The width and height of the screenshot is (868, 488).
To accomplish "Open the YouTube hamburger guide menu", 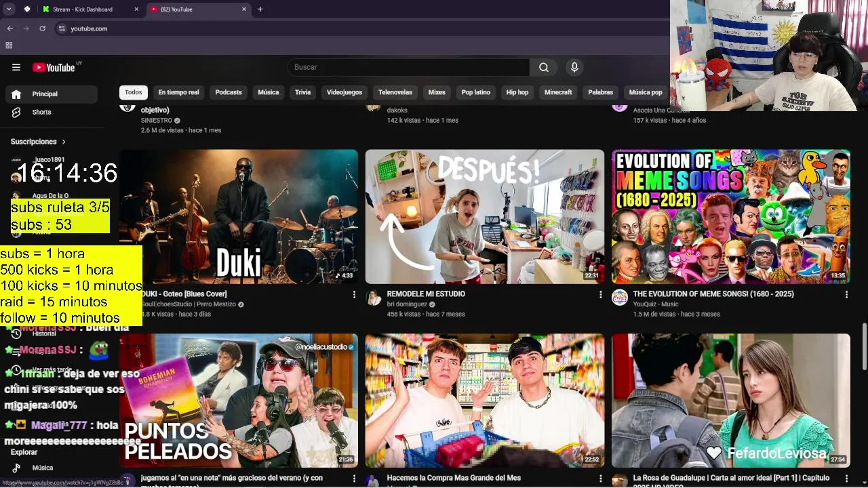I will point(16,67).
